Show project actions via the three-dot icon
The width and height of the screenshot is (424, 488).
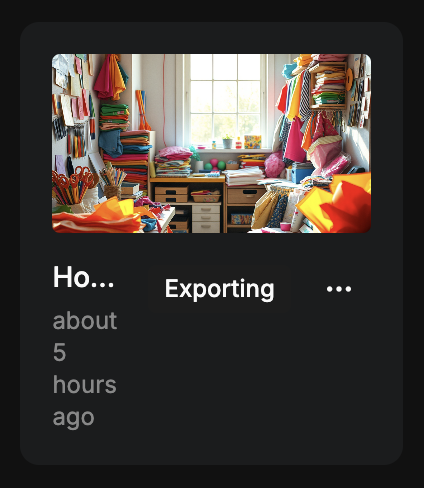[339, 289]
